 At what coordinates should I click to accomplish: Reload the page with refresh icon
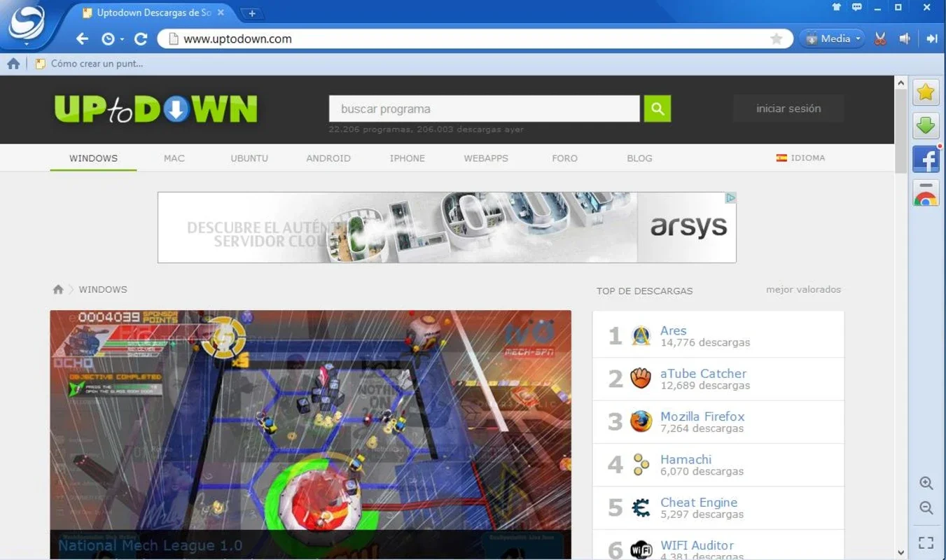tap(141, 39)
